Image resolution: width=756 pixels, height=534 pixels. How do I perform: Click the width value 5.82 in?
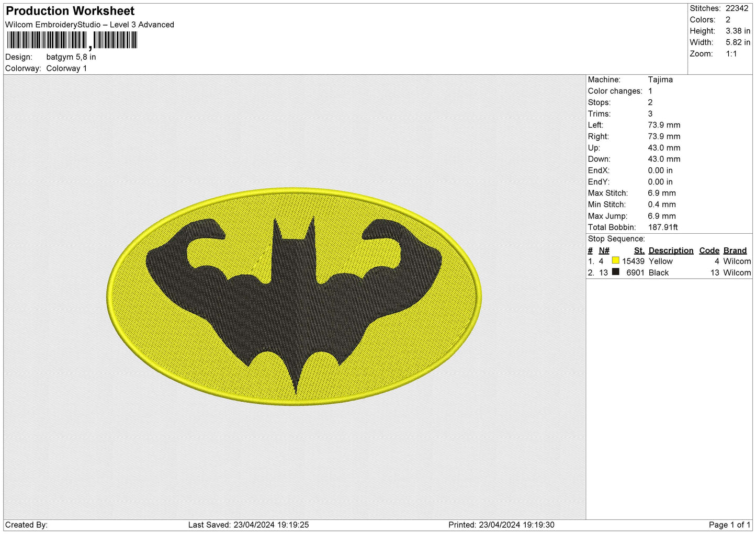(738, 42)
